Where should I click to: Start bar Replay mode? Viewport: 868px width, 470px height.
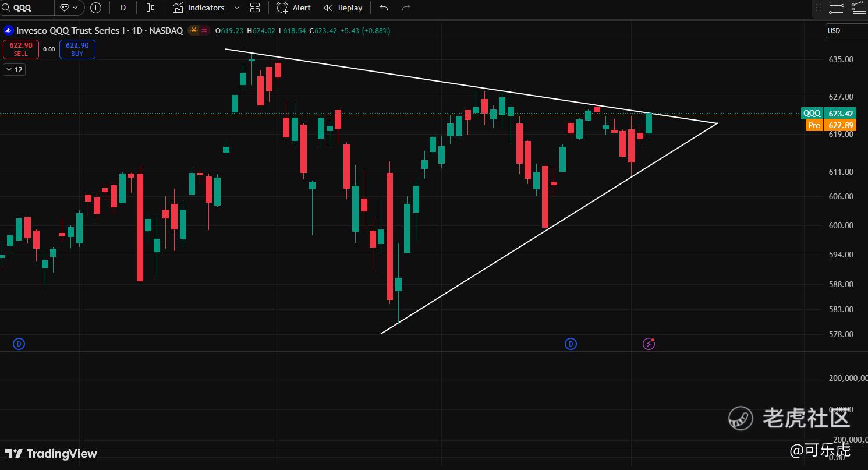click(343, 8)
